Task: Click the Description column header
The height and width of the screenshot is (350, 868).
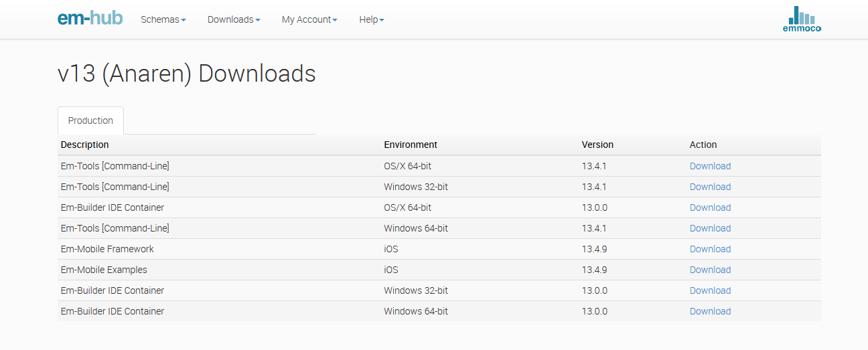Action: coord(84,145)
